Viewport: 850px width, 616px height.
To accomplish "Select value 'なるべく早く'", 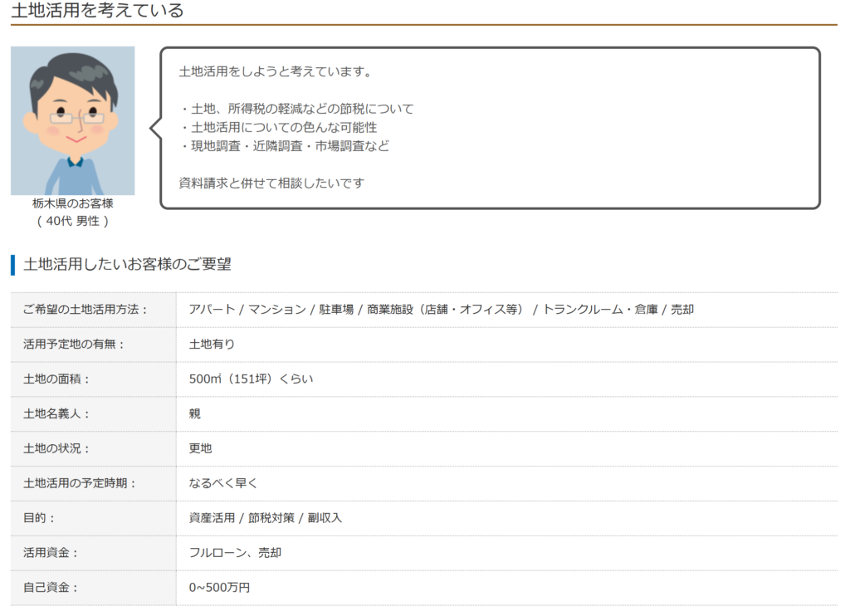I will [223, 483].
